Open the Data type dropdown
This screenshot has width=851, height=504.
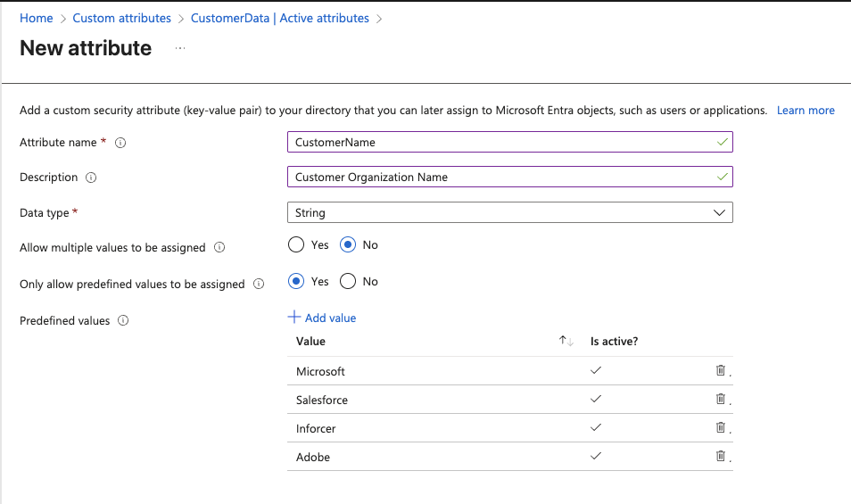coord(509,213)
